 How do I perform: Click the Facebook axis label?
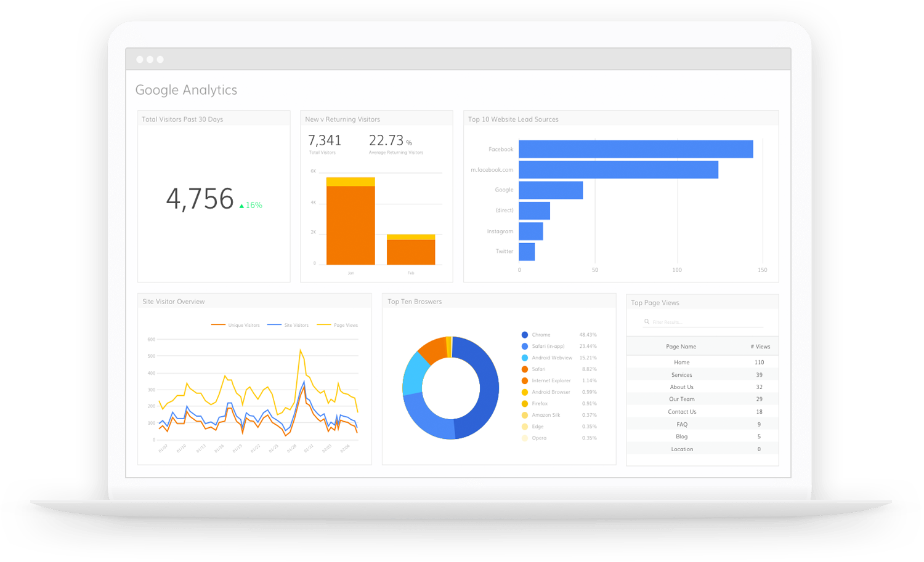[501, 150]
